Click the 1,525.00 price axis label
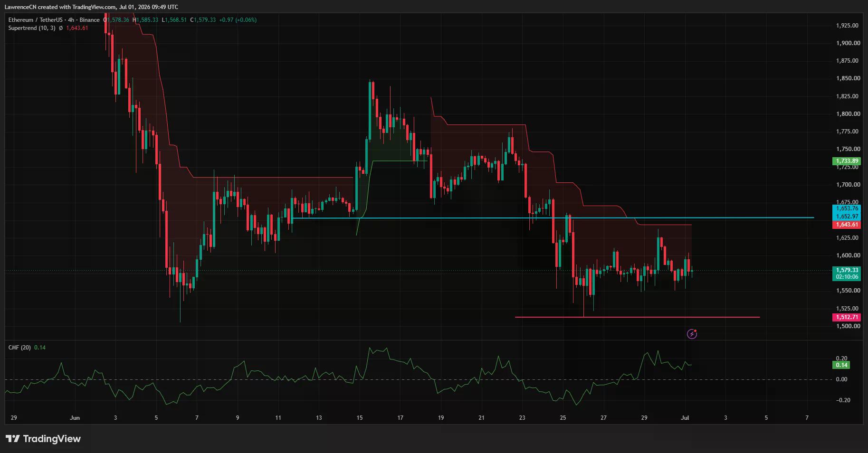Viewport: 868px width, 453px height. (848, 309)
